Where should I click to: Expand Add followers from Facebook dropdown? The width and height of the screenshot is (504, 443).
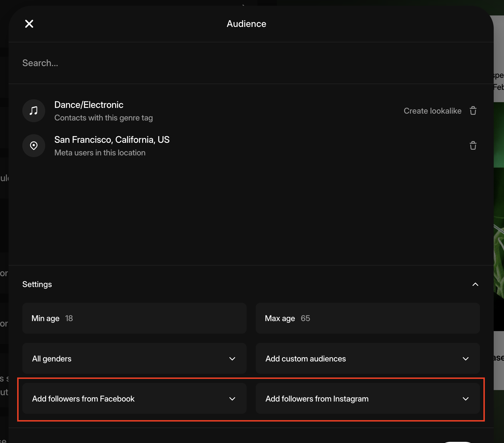(x=134, y=399)
